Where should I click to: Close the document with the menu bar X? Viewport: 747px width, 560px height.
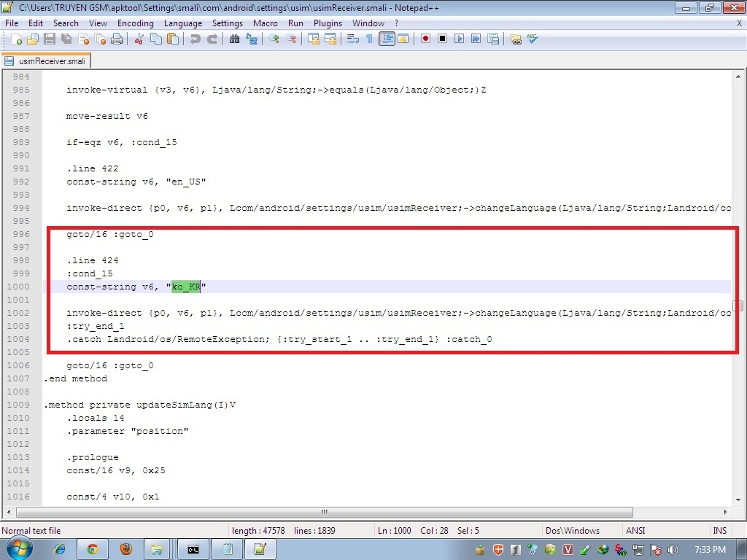click(x=740, y=23)
